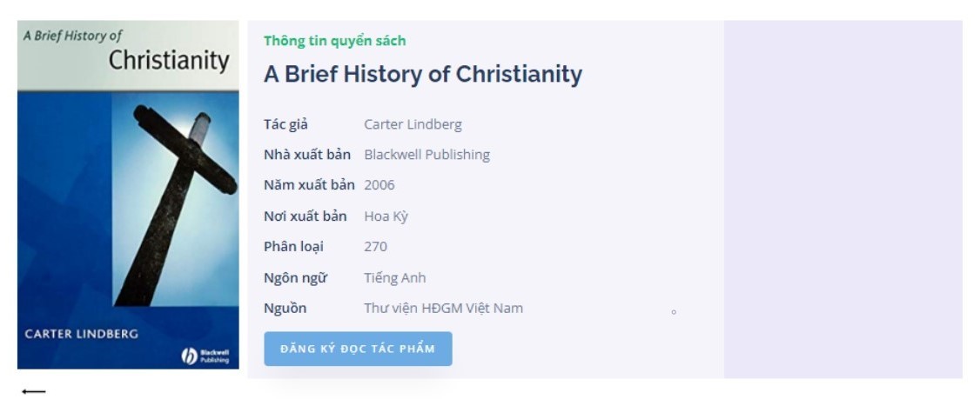Viewport: 980px width, 399px height.
Task: Click the Tiếng Anh language value
Action: pyautogui.click(x=394, y=278)
